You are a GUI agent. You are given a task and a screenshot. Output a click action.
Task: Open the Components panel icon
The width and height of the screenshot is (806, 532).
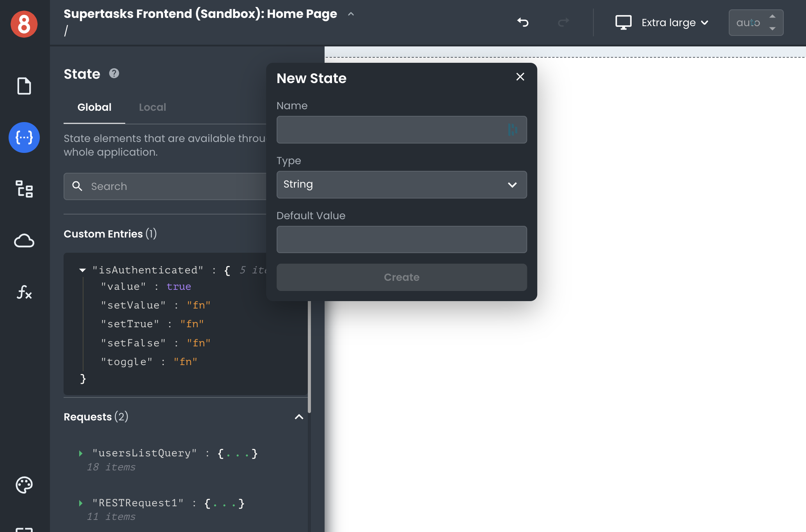coord(24,189)
